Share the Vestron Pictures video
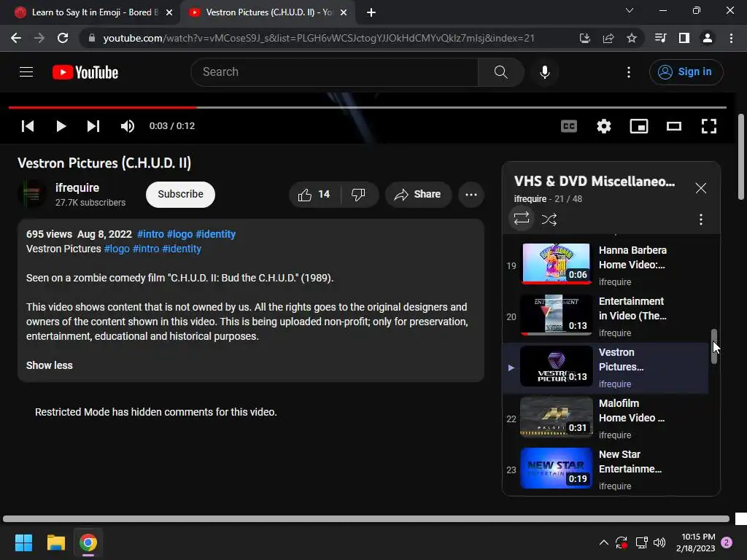747x560 pixels. (418, 194)
